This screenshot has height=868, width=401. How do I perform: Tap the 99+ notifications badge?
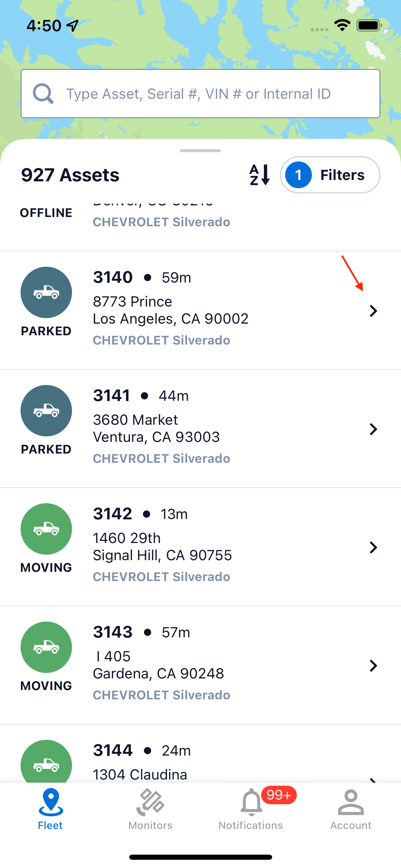pyautogui.click(x=279, y=795)
